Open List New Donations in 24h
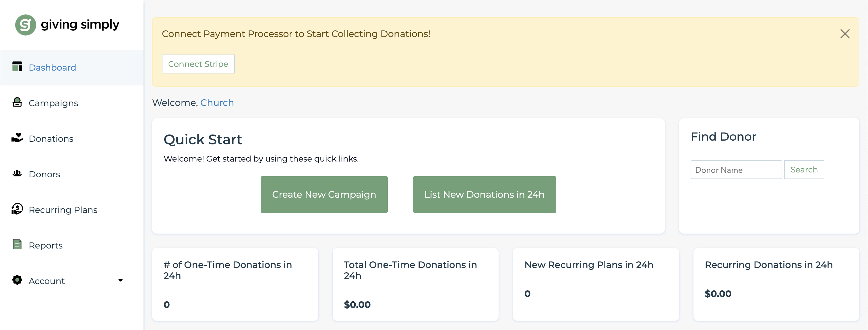 (x=484, y=195)
